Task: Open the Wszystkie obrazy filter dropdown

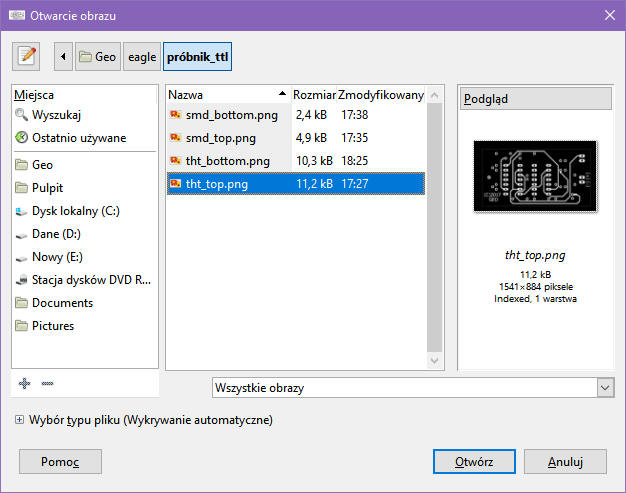Action: (413, 387)
